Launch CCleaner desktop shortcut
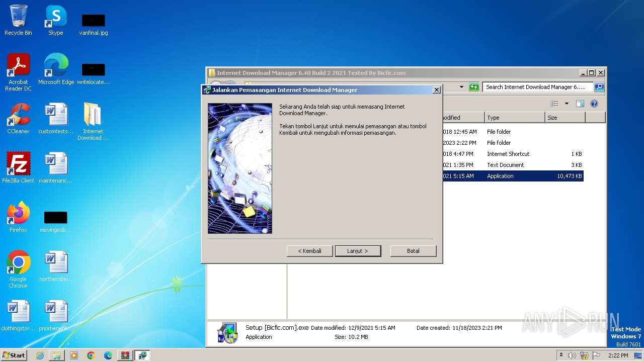This screenshot has width=644, height=362. [x=18, y=118]
